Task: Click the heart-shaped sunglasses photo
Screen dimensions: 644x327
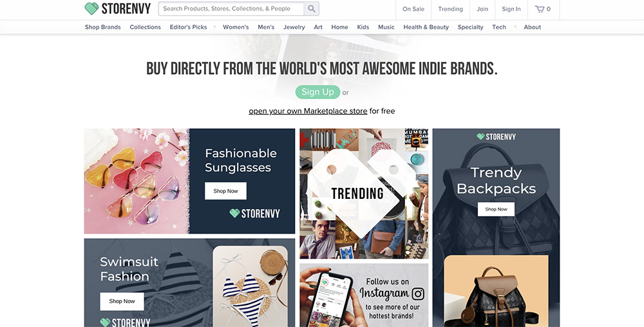Action: (x=137, y=182)
